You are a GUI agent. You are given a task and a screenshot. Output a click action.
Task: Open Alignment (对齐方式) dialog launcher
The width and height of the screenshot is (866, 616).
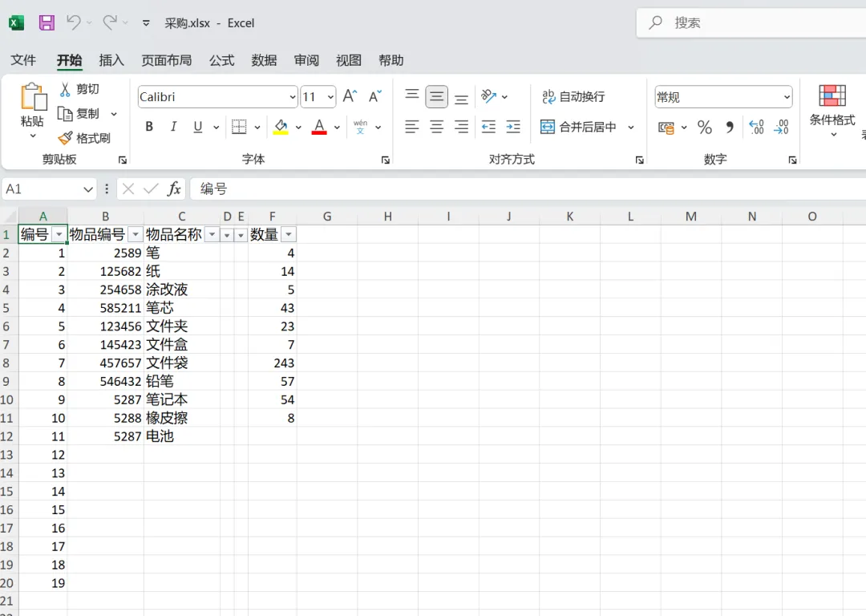640,160
